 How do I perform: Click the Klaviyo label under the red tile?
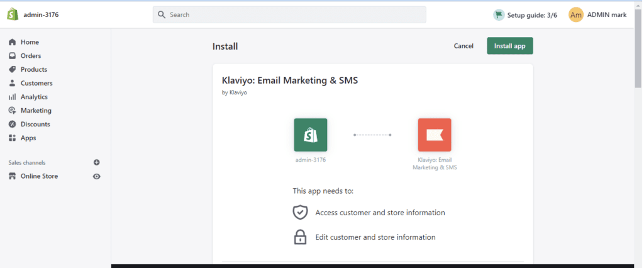coord(435,164)
